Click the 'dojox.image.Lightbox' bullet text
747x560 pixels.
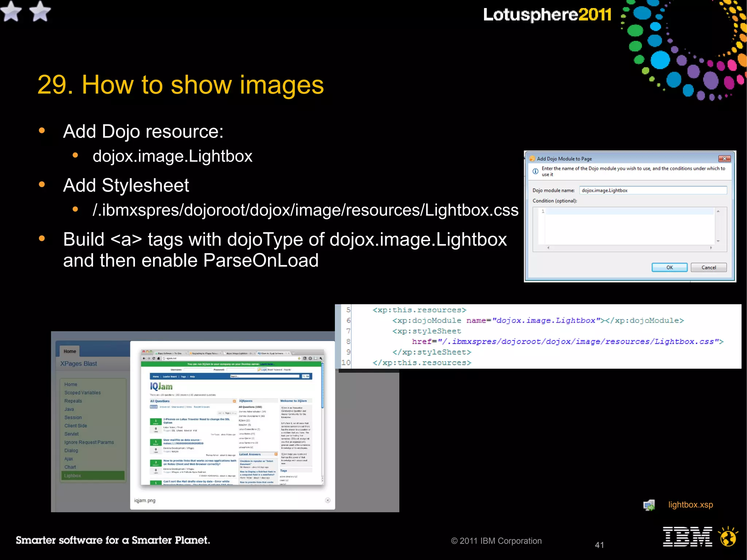pos(173,156)
